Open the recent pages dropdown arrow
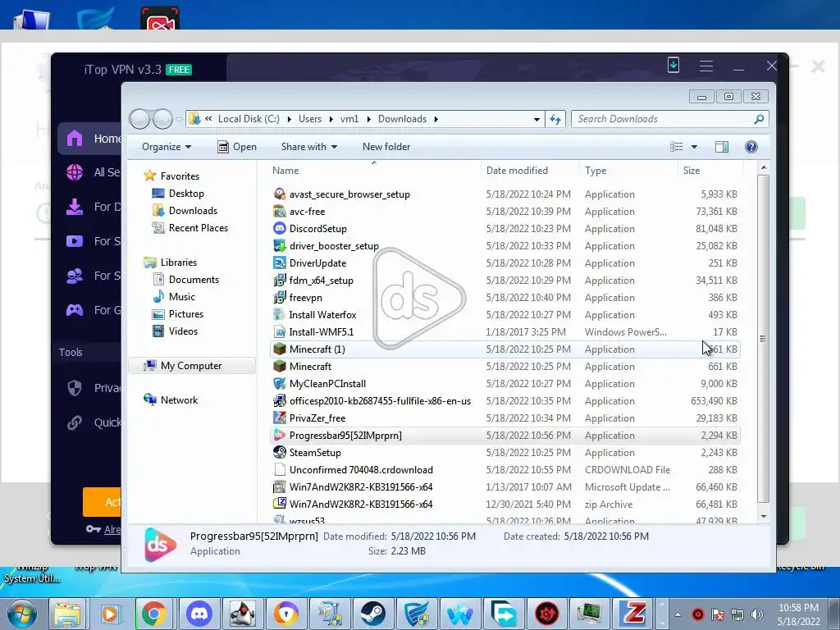 pos(179,119)
